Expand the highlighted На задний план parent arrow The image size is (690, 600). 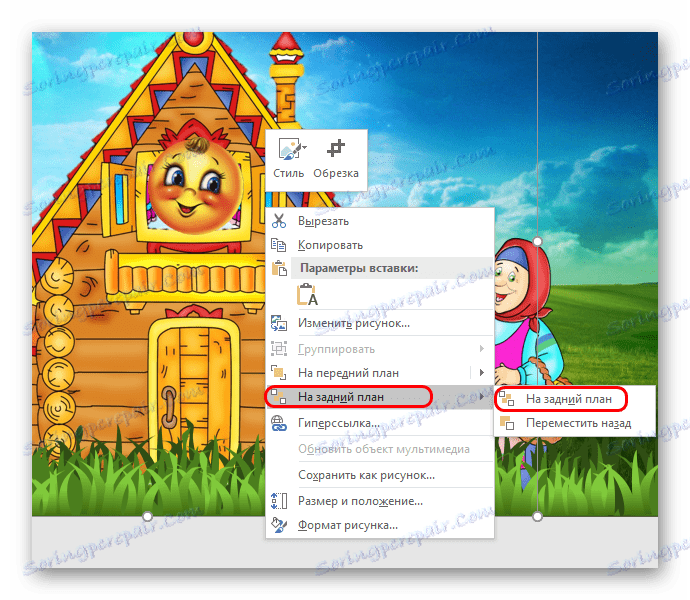pyautogui.click(x=482, y=397)
